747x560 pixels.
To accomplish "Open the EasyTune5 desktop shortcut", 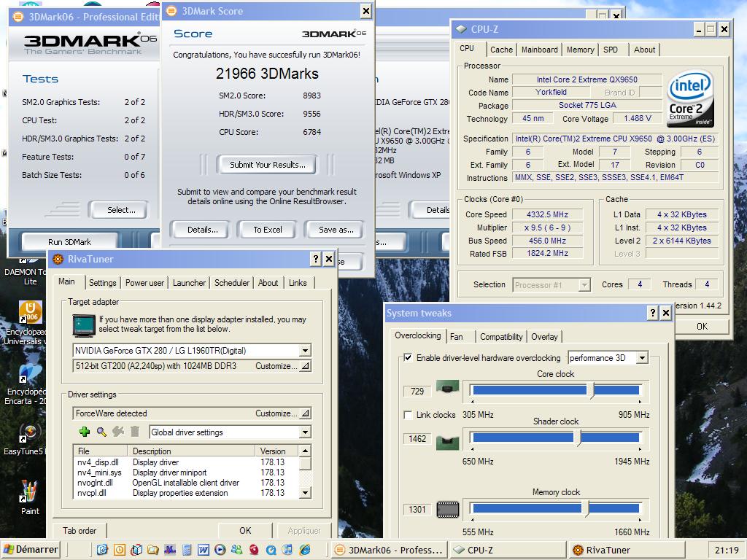I will (28, 439).
